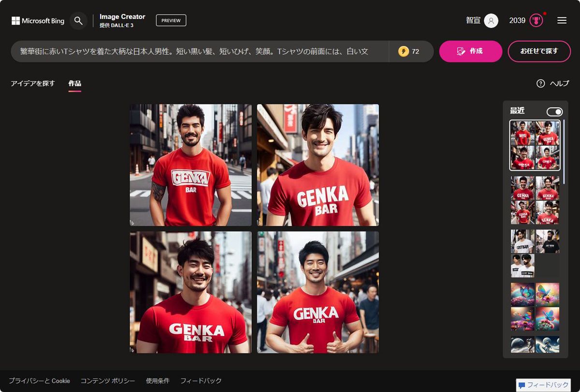Screen dimensions: 580x392
Task: Select the 作品 tab
Action: (x=74, y=83)
